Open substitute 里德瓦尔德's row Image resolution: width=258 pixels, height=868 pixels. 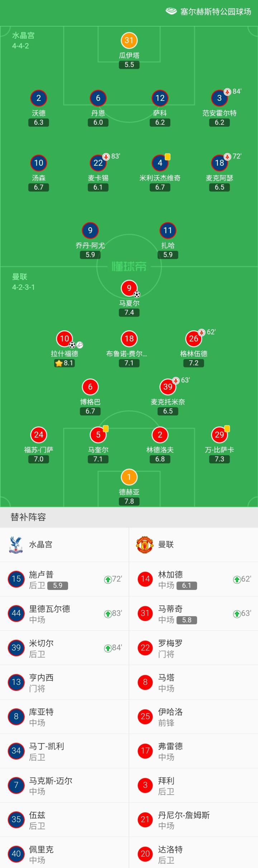click(64, 613)
